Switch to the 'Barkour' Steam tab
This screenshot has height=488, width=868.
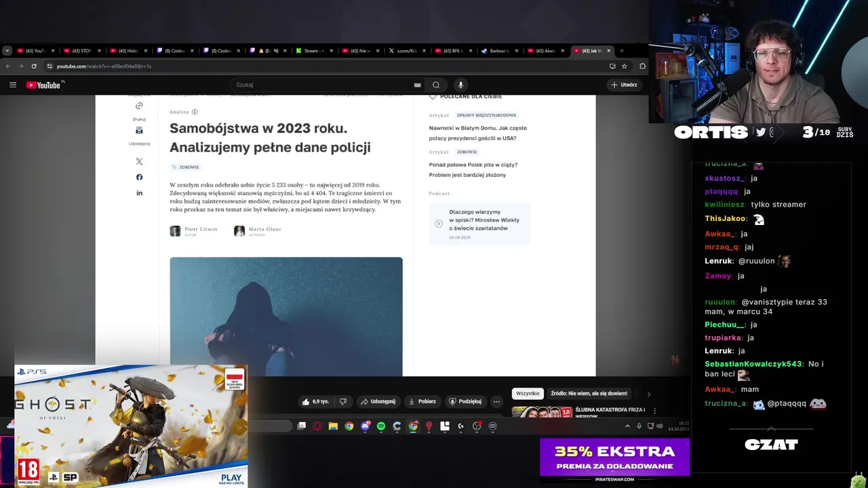tap(501, 51)
